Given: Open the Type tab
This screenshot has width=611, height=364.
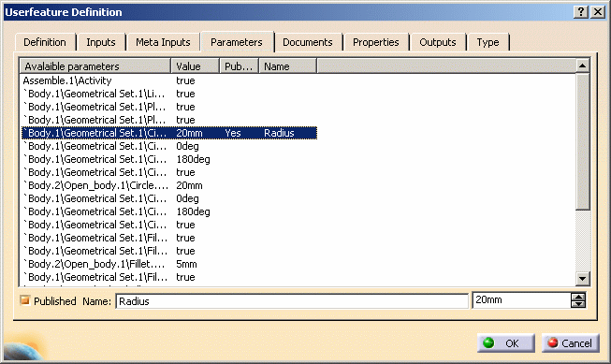Looking at the screenshot, I should click(x=487, y=42).
